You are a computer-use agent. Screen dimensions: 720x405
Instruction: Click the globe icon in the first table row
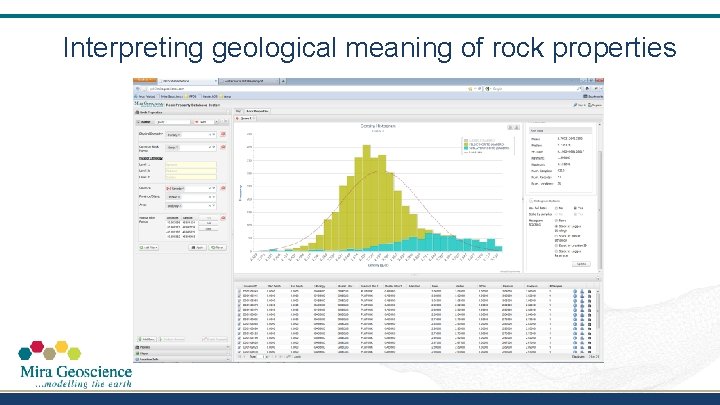(575, 292)
